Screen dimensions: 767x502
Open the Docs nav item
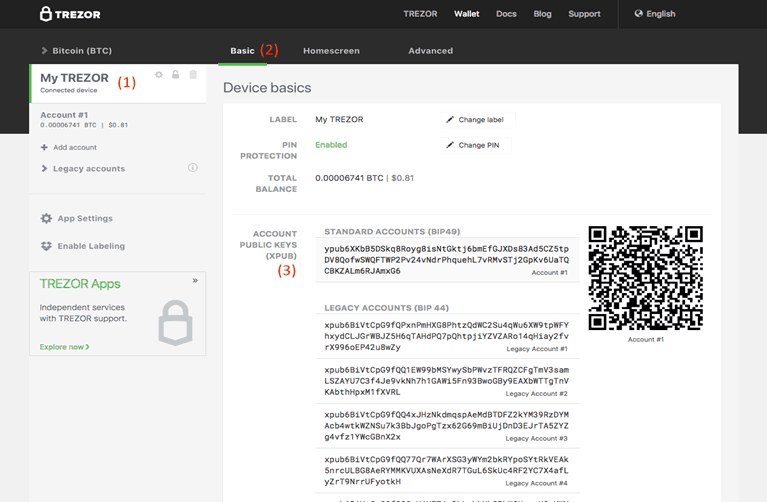click(506, 14)
